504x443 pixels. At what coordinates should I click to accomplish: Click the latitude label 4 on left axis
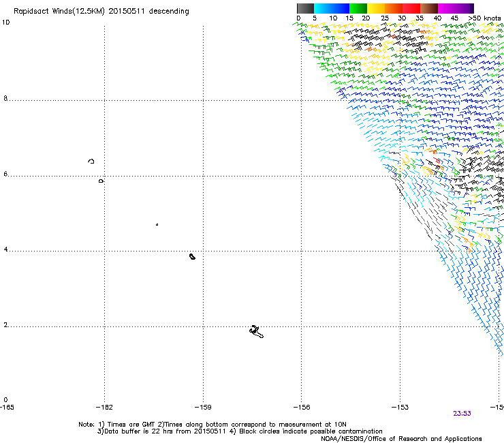tap(5, 249)
